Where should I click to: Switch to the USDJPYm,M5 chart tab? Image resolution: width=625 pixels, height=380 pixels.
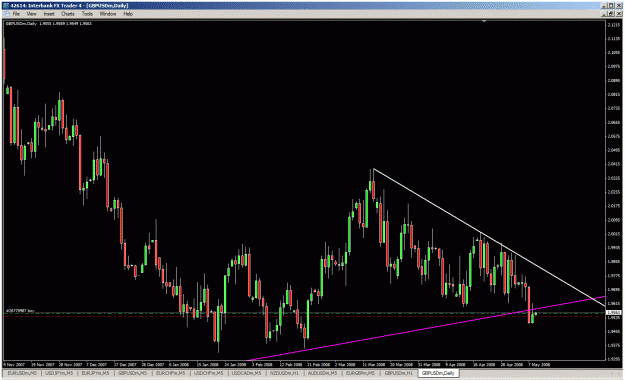[x=59, y=373]
